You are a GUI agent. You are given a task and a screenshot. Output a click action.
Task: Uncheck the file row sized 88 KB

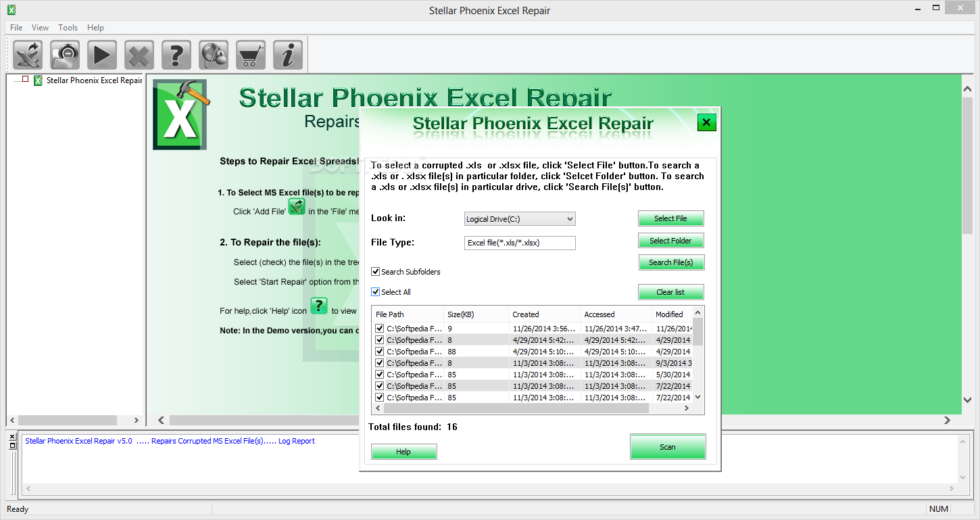pos(380,352)
